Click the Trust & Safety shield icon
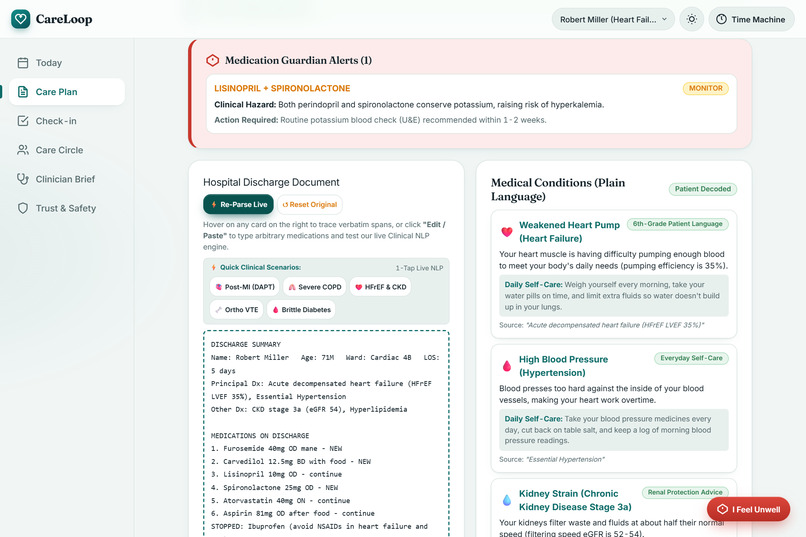The image size is (806, 537). click(23, 208)
